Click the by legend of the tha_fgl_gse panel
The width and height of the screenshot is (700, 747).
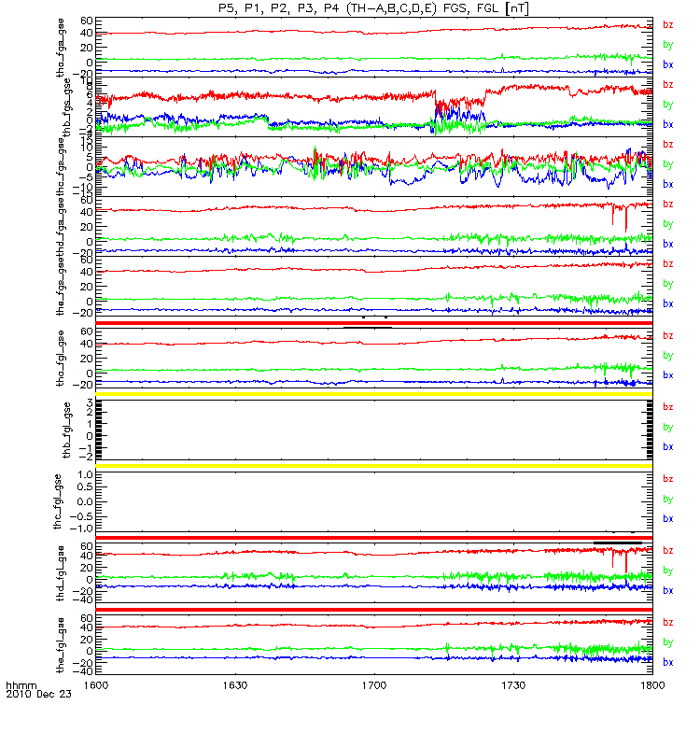[668, 356]
